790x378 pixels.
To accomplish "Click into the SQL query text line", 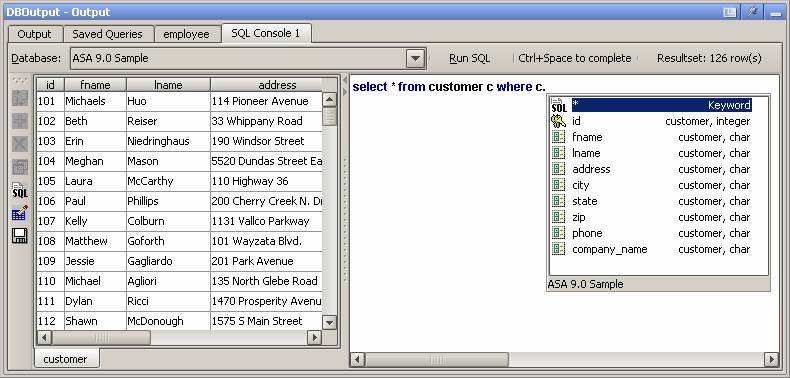I will tap(449, 87).
